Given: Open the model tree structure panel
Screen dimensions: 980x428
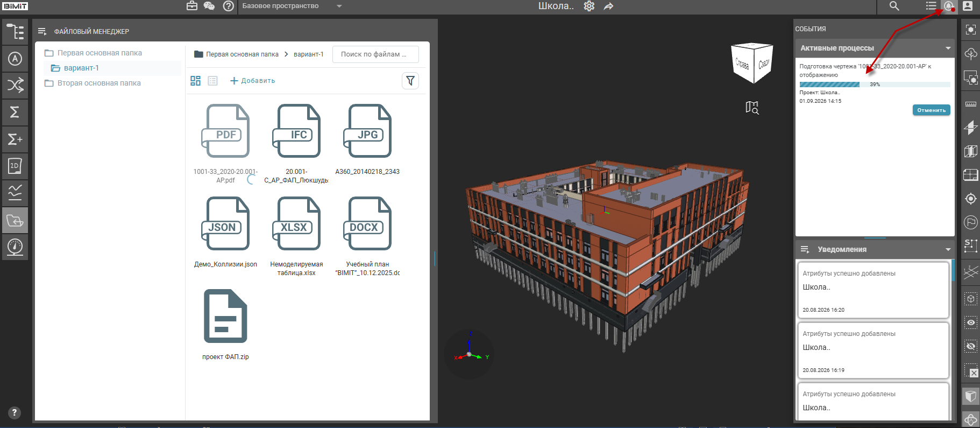Looking at the screenshot, I should [15, 32].
